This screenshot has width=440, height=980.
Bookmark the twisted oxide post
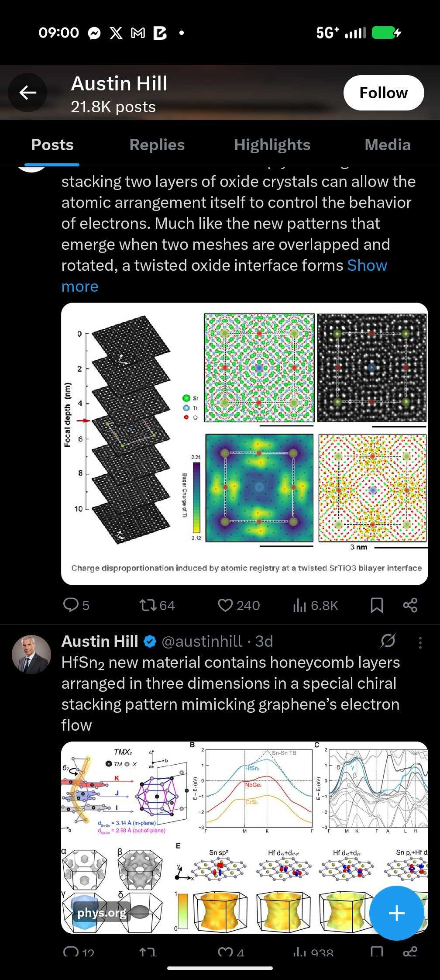(x=376, y=605)
